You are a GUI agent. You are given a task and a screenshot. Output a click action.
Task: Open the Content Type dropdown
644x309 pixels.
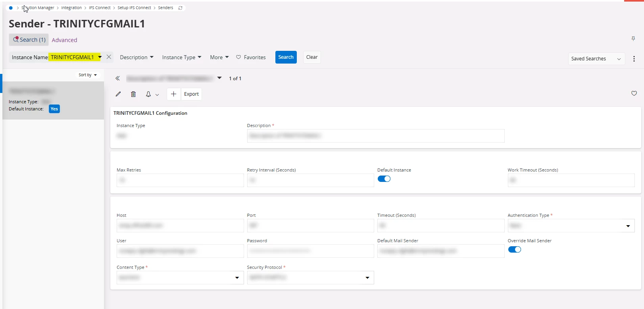pyautogui.click(x=180, y=278)
